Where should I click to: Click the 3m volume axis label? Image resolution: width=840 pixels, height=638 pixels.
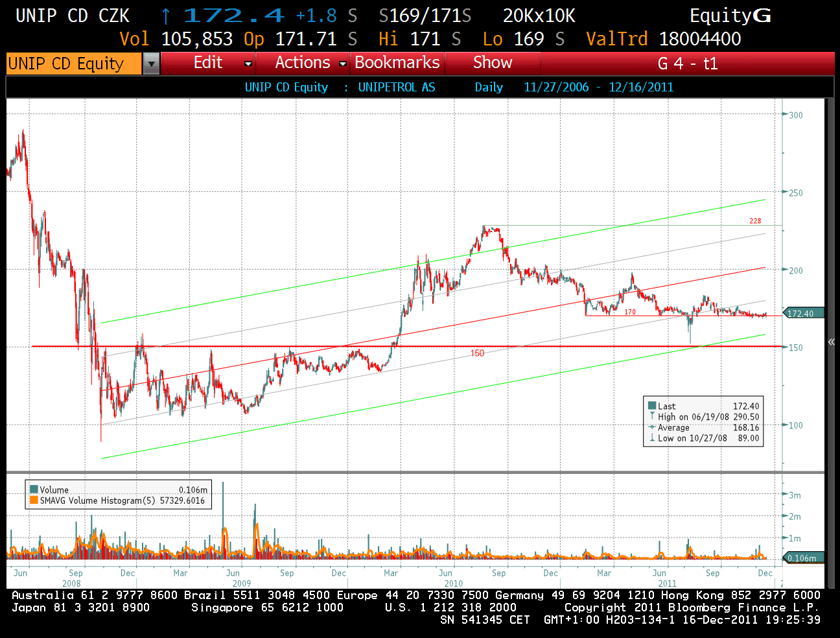pyautogui.click(x=795, y=495)
